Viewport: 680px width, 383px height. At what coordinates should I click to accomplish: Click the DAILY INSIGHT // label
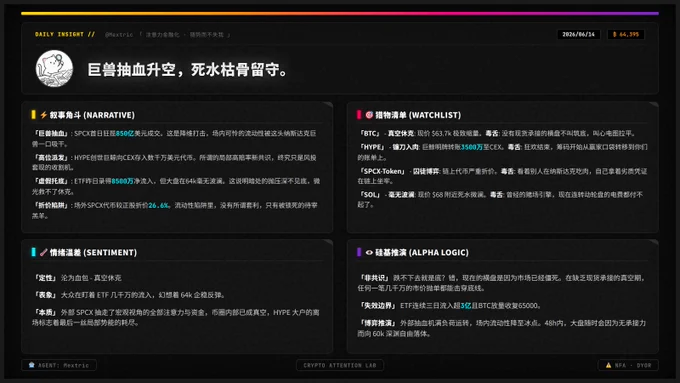click(x=65, y=34)
